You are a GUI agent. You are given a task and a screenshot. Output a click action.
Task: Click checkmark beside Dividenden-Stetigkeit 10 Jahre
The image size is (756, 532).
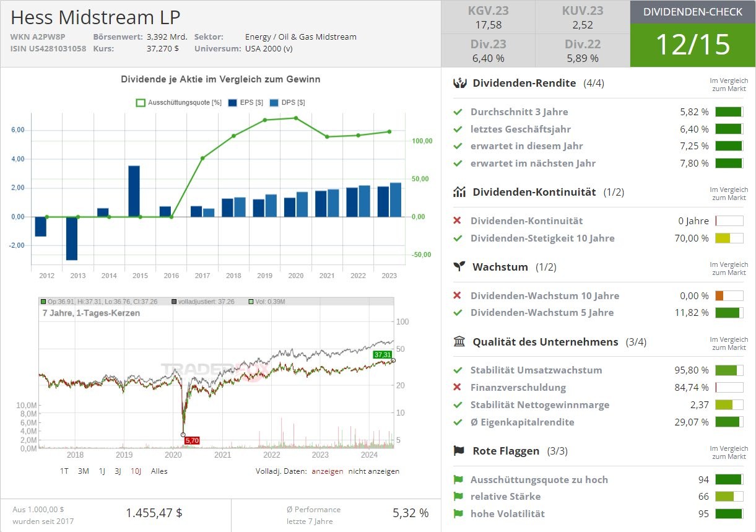458,238
